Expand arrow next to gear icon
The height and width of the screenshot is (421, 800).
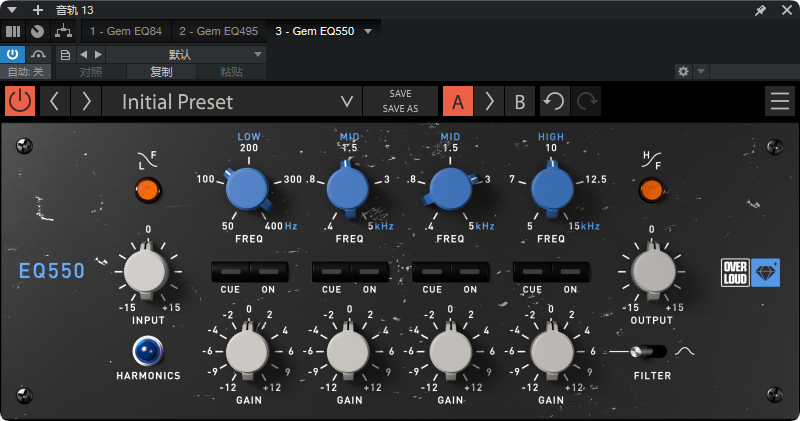701,71
